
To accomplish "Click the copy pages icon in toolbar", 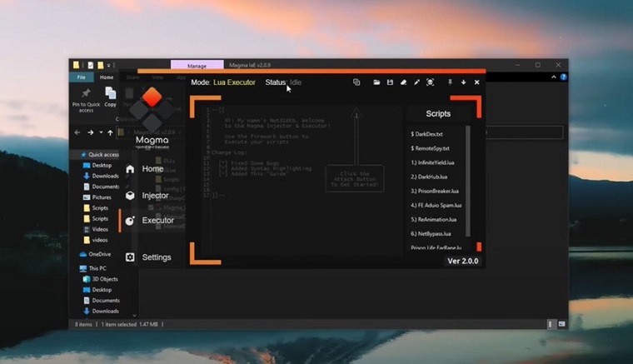I will click(x=356, y=82).
